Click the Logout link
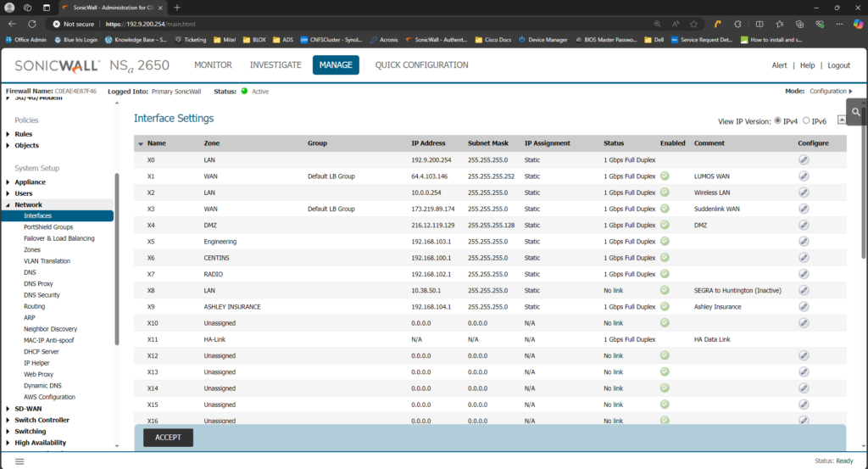Screen dimensions: 868x469 (x=838, y=65)
